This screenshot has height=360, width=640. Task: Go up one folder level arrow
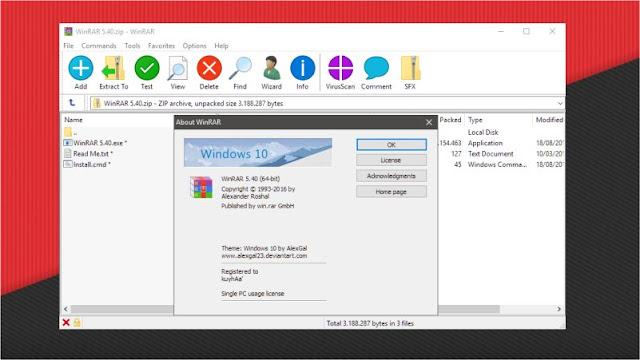pos(72,103)
